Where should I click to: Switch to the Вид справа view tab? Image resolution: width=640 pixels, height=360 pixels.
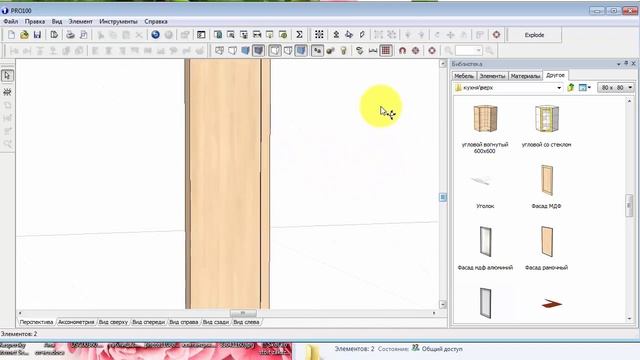pyautogui.click(x=184, y=322)
